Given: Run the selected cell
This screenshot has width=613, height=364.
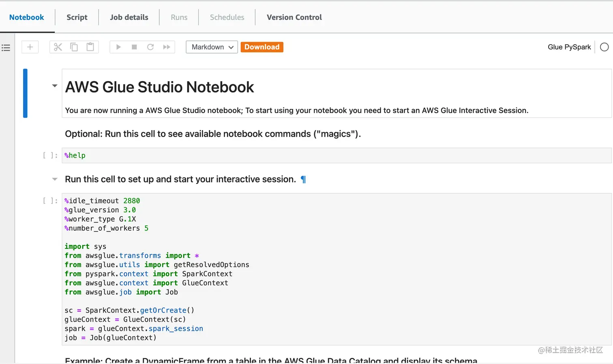Looking at the screenshot, I should pyautogui.click(x=118, y=47).
